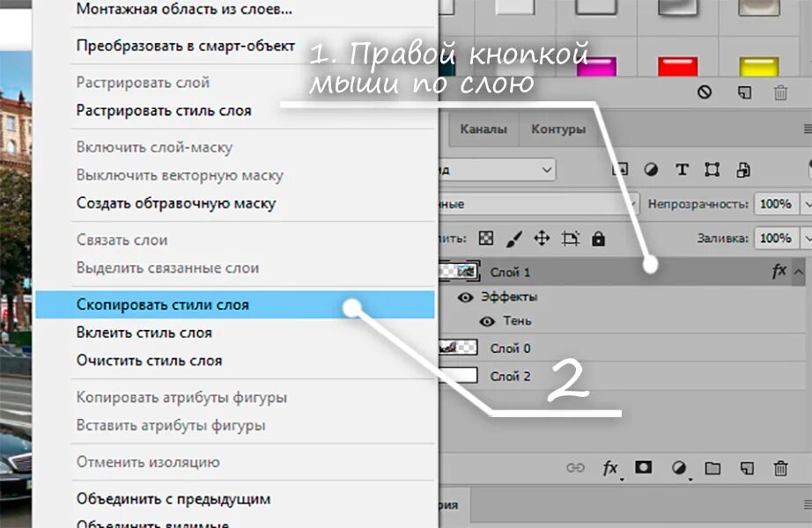Toggle visibility eye of Эффекты
The height and width of the screenshot is (528, 812).
(466, 297)
